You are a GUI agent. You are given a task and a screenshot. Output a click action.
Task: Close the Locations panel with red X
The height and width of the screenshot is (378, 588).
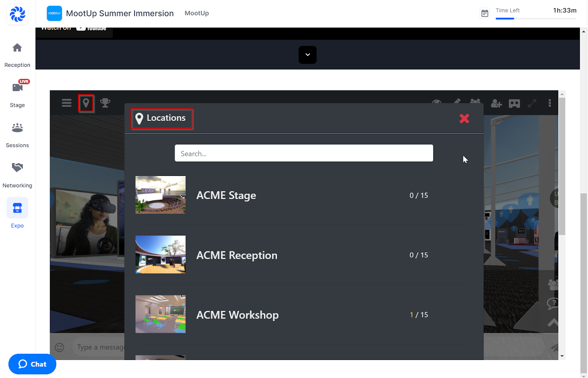[464, 119]
